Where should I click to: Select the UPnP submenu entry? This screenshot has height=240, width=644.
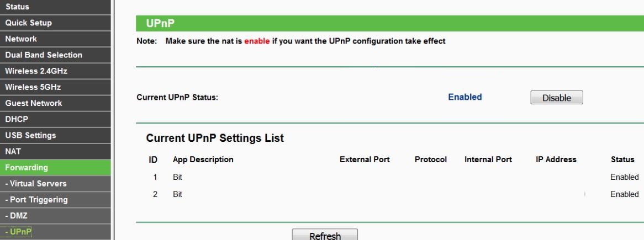coord(18,232)
